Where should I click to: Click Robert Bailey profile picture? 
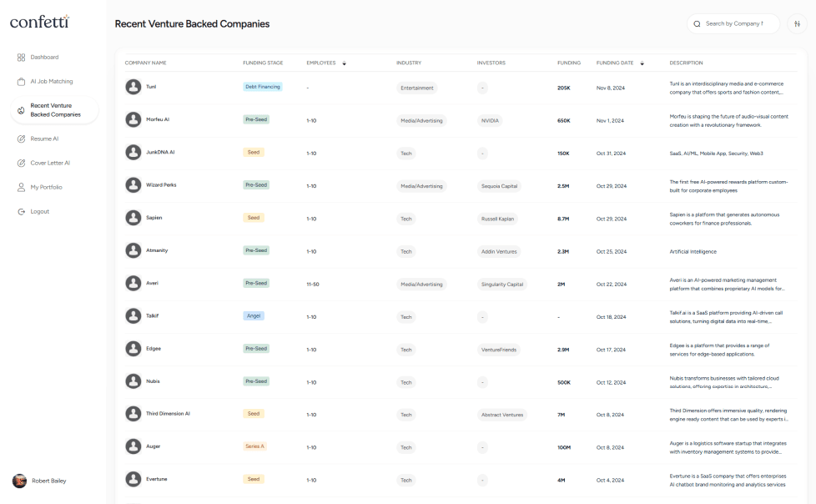point(19,481)
